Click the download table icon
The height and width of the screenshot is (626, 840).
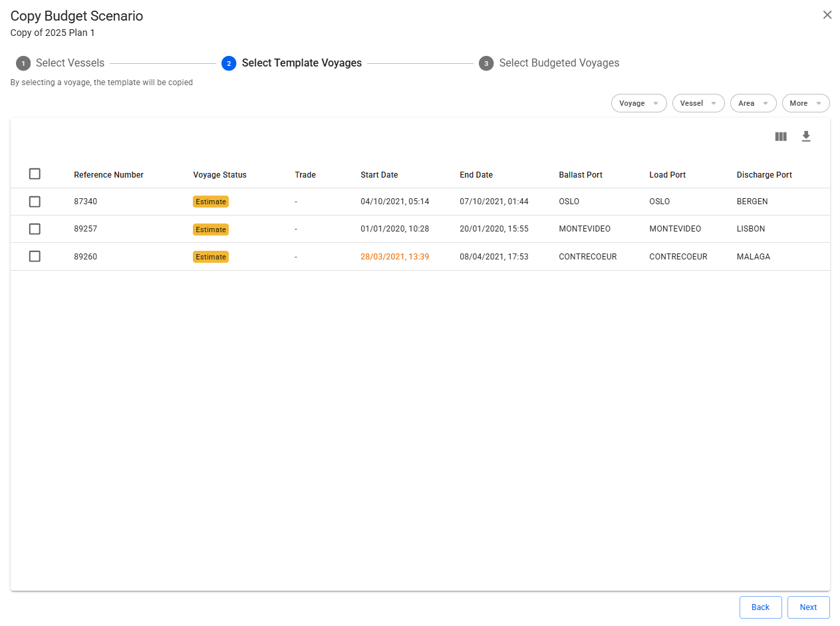tap(806, 136)
